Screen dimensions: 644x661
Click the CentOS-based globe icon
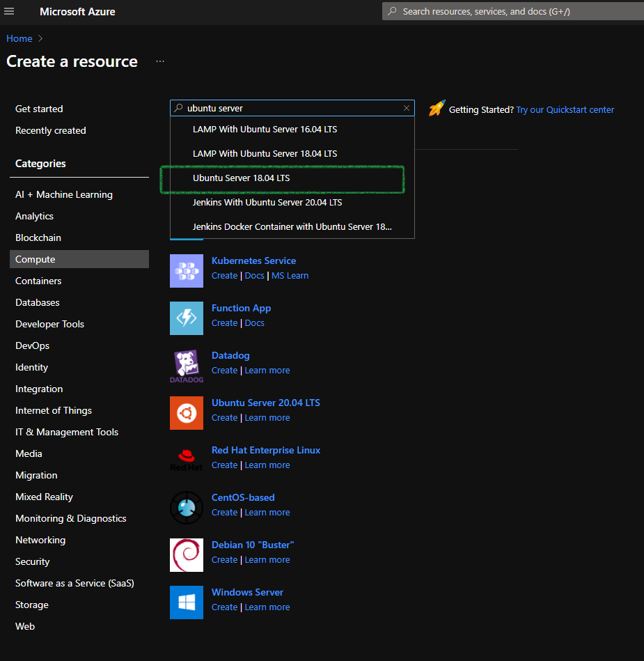click(186, 508)
